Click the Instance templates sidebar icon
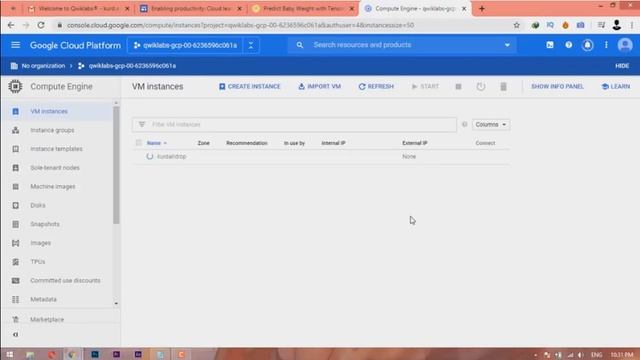The image size is (640, 360). point(16,149)
